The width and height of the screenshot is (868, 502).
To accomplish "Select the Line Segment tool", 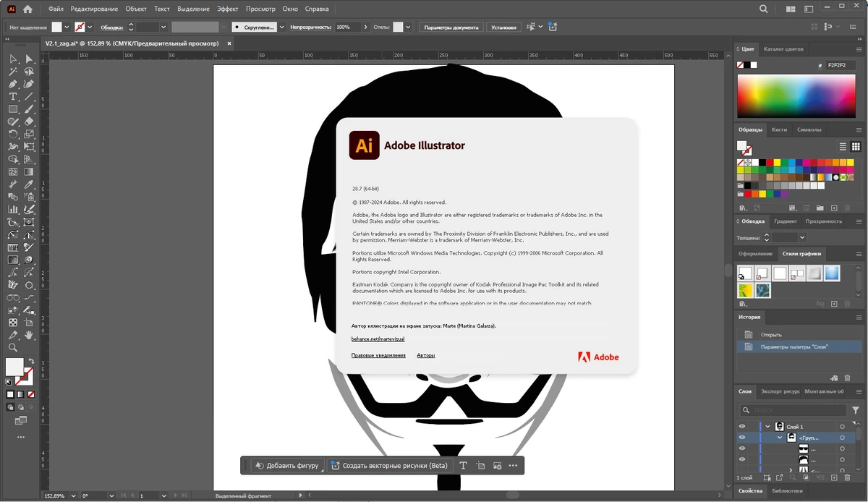I will click(x=29, y=96).
